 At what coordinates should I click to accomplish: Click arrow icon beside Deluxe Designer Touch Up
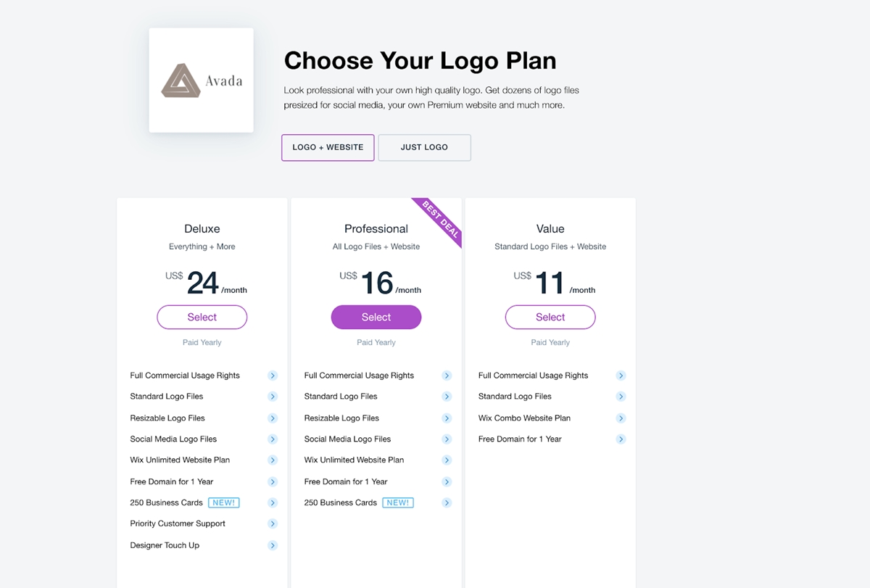tap(273, 545)
